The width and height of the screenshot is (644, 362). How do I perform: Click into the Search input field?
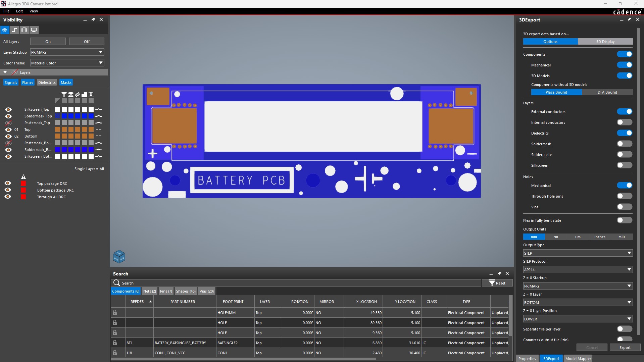tap(299, 283)
